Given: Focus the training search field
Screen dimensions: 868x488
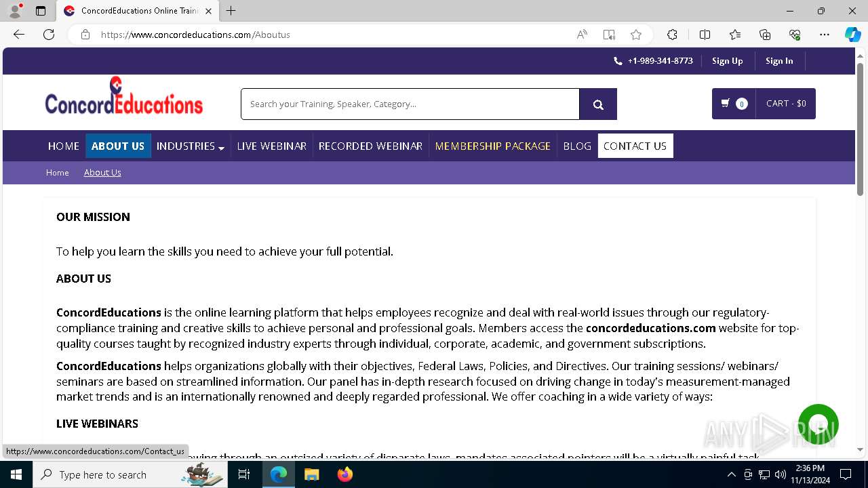Looking at the screenshot, I should [x=410, y=104].
